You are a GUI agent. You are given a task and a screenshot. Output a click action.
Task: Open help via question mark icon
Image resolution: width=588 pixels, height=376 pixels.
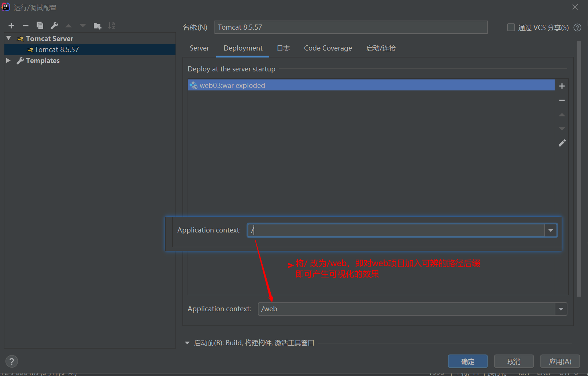(12, 361)
